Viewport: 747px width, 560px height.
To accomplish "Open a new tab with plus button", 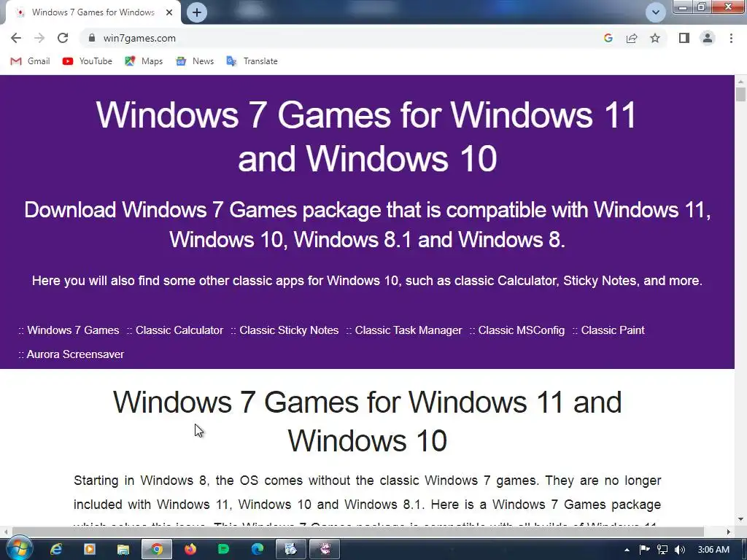I will [197, 12].
